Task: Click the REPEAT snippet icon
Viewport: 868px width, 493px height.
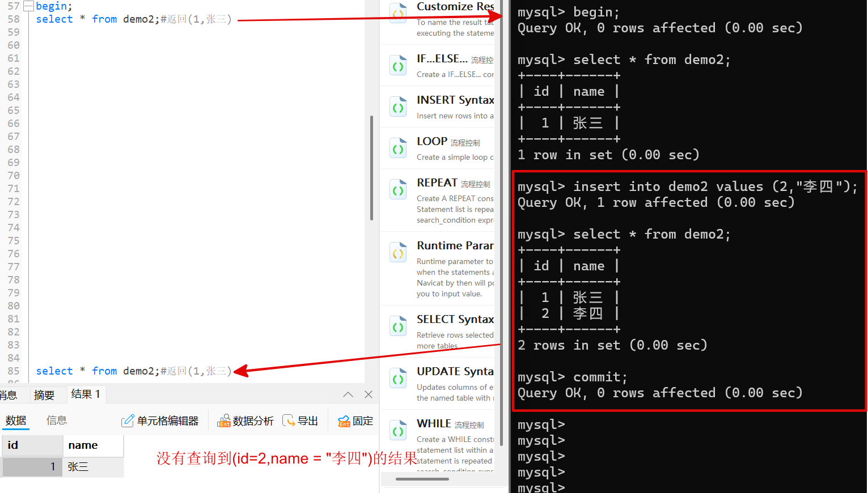Action: pyautogui.click(x=399, y=190)
